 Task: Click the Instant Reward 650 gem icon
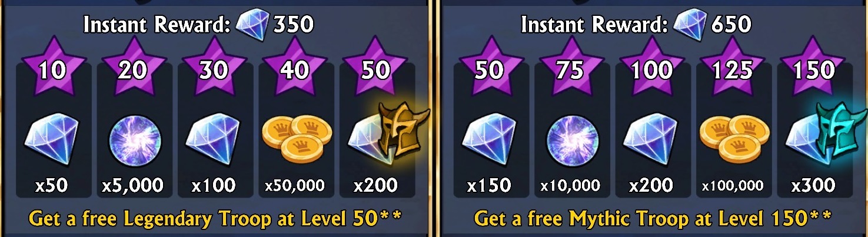pyautogui.click(x=690, y=24)
